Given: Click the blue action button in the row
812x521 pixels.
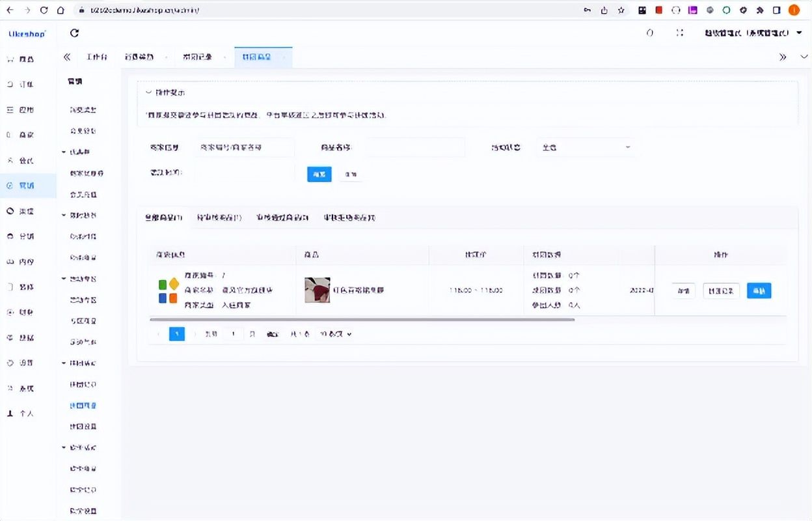Looking at the screenshot, I should [x=759, y=291].
